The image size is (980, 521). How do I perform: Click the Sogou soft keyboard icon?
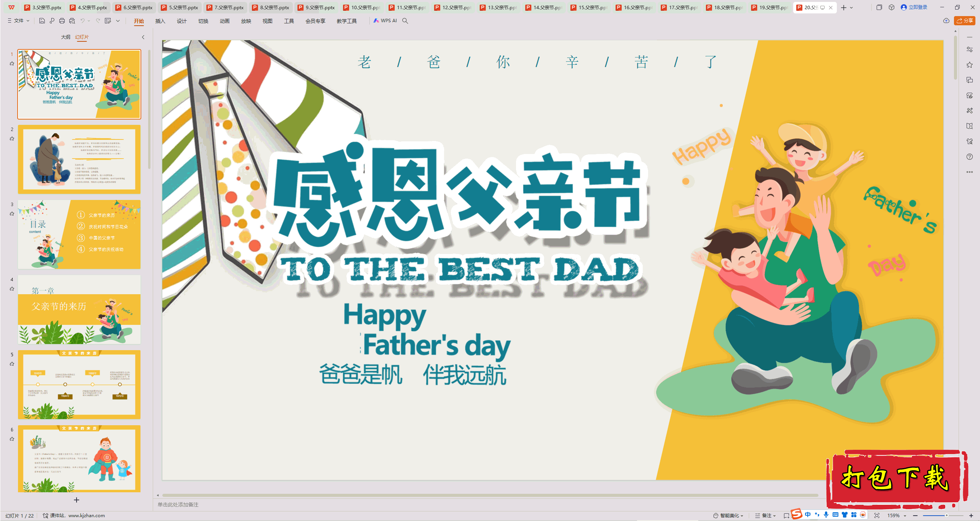pos(835,515)
